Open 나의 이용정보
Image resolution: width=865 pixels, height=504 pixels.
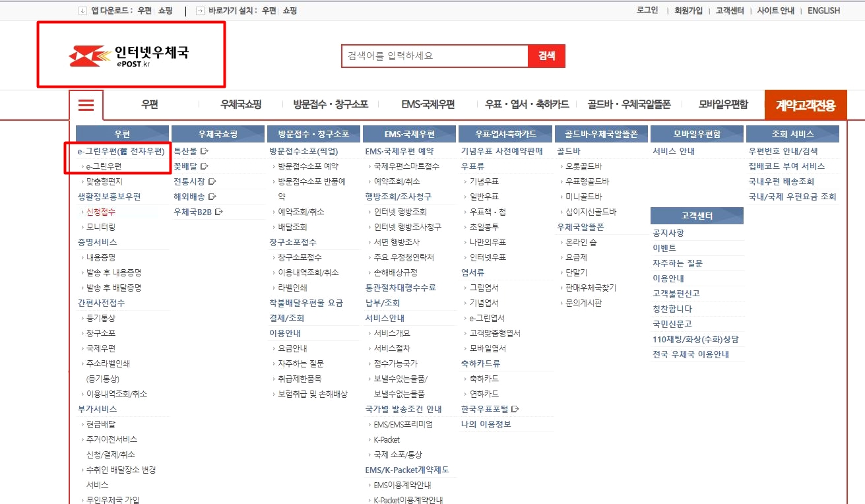click(486, 424)
